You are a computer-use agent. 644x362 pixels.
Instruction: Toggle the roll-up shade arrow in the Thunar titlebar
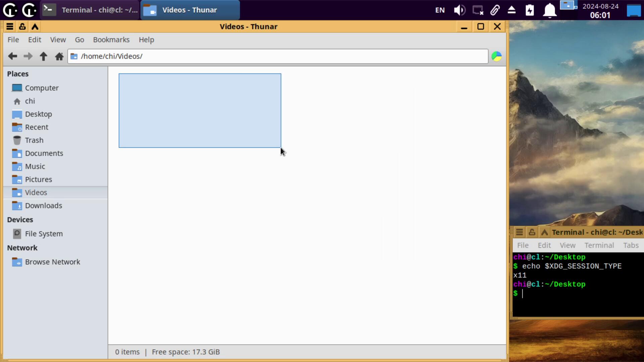click(x=35, y=26)
